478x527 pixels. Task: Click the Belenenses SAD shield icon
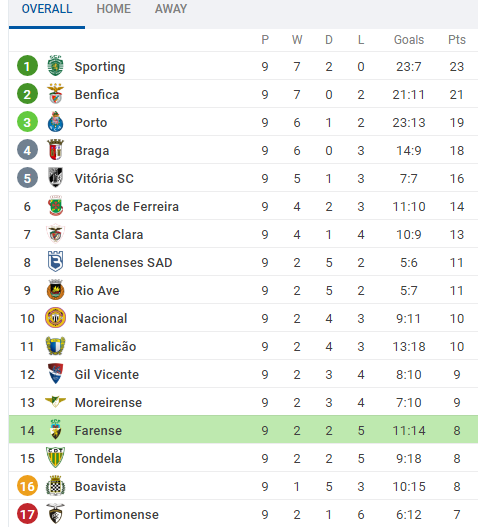(55, 261)
